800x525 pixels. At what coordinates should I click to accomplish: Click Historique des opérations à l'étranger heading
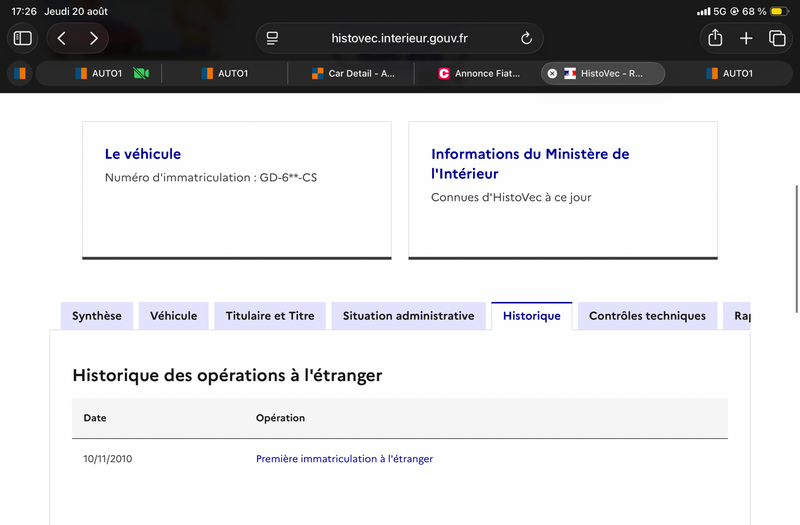click(x=227, y=376)
